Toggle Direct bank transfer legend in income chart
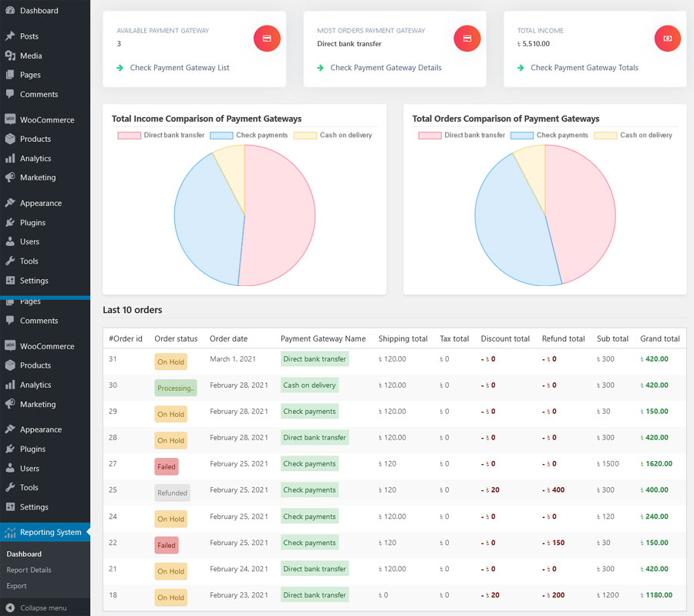Viewport: 694px width, 616px height. pyautogui.click(x=161, y=135)
